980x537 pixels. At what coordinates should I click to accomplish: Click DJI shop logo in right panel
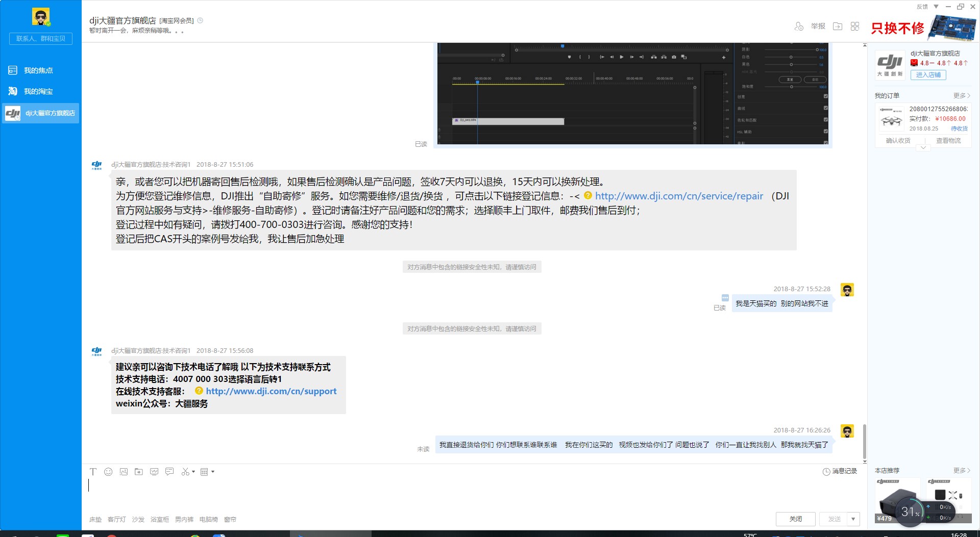click(890, 64)
